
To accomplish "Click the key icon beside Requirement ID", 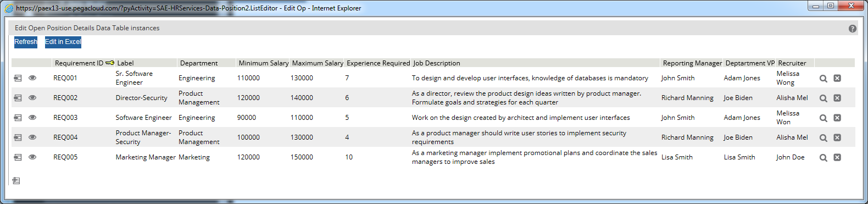I will (110, 63).
